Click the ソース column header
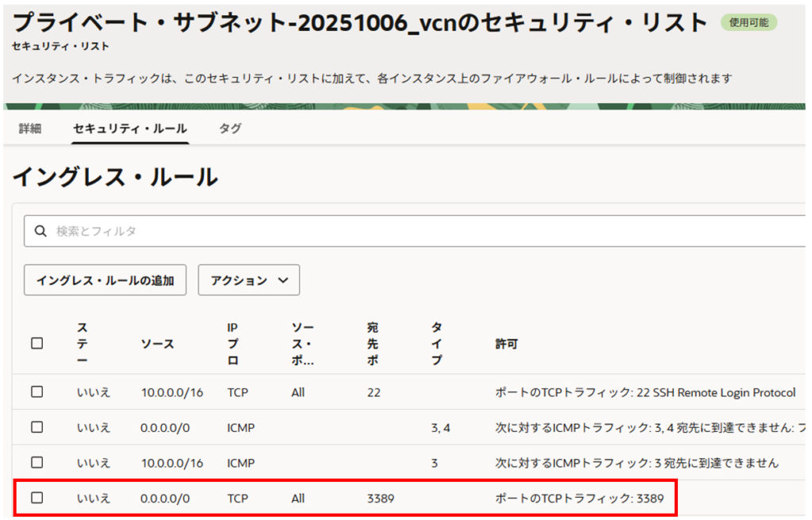 tap(157, 344)
